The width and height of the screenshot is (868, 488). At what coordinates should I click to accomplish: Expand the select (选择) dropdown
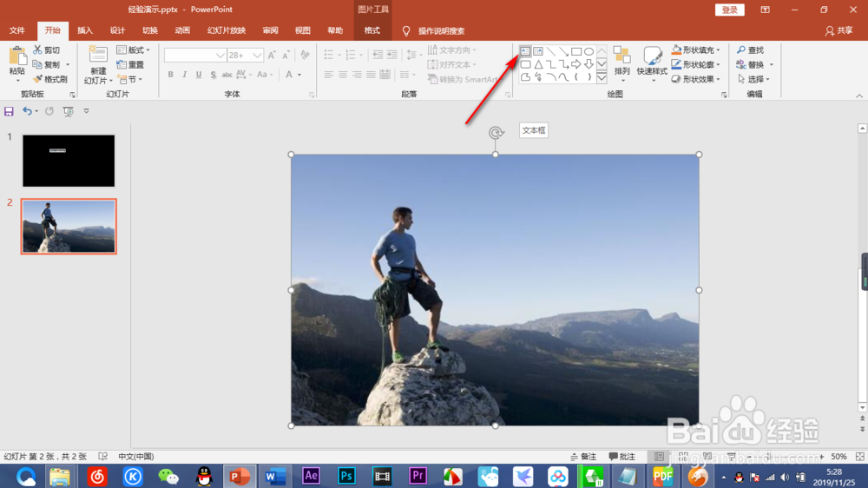coord(768,79)
